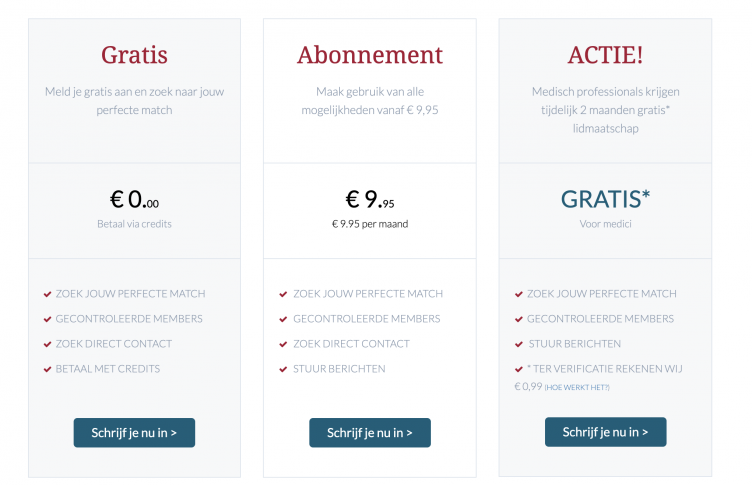Click the € 9.95 price
This screenshot has height=485, width=752.
pos(370,200)
